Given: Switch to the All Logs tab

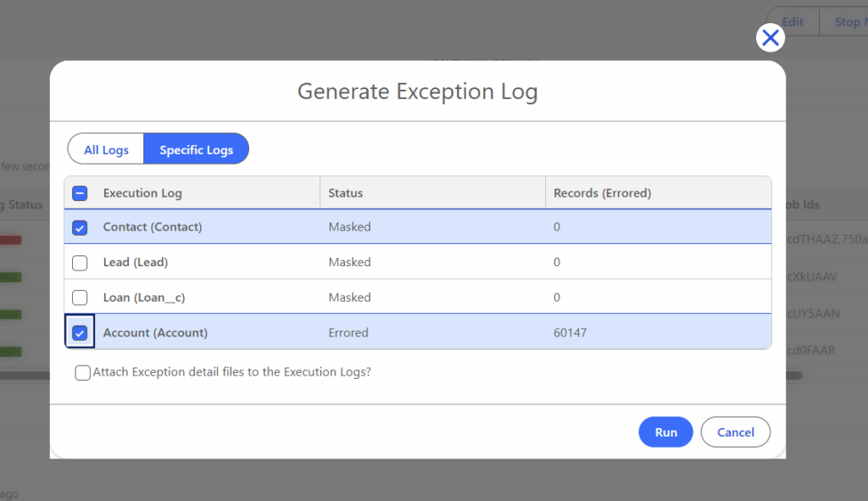Looking at the screenshot, I should click(106, 150).
